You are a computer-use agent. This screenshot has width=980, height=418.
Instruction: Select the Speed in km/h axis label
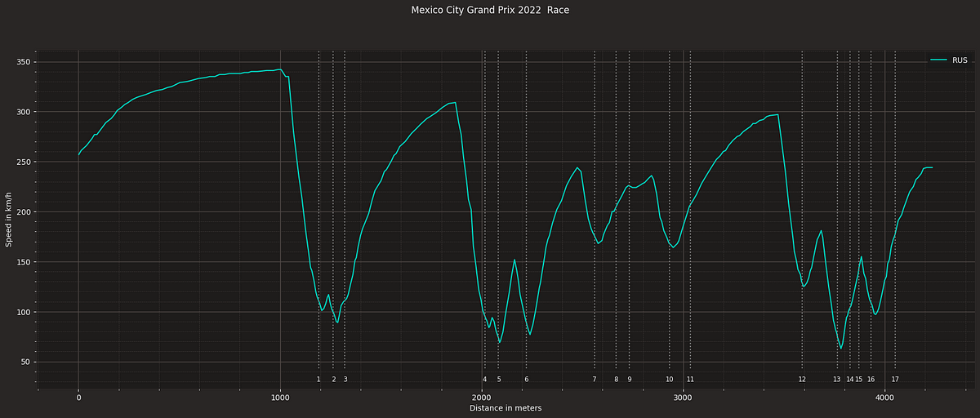click(9, 220)
